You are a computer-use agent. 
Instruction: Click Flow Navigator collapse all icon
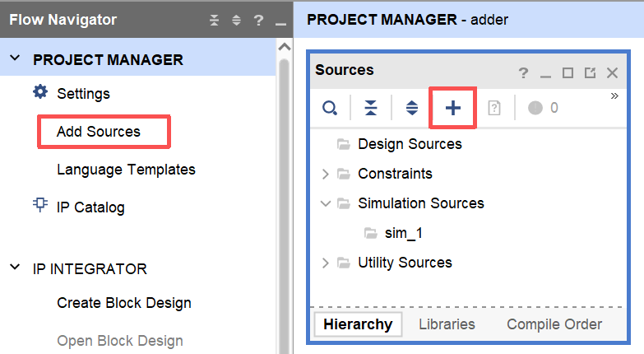215,21
